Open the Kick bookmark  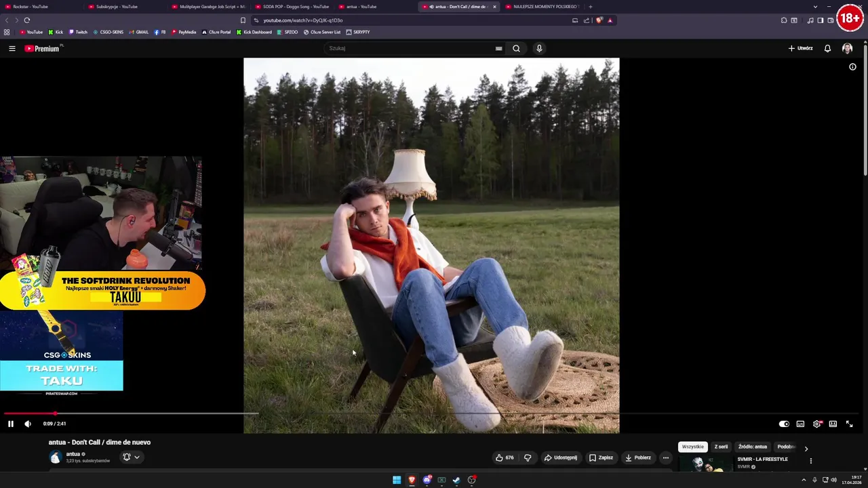(56, 32)
